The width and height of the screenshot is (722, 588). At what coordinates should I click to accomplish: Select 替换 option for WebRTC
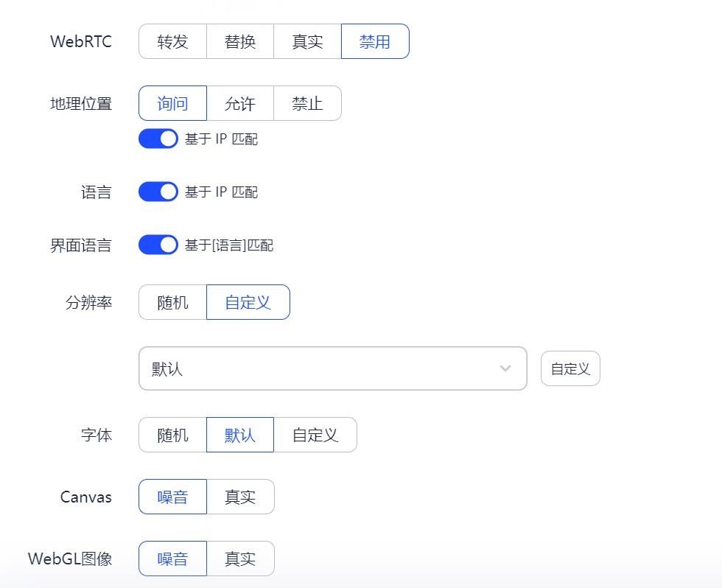[240, 41]
